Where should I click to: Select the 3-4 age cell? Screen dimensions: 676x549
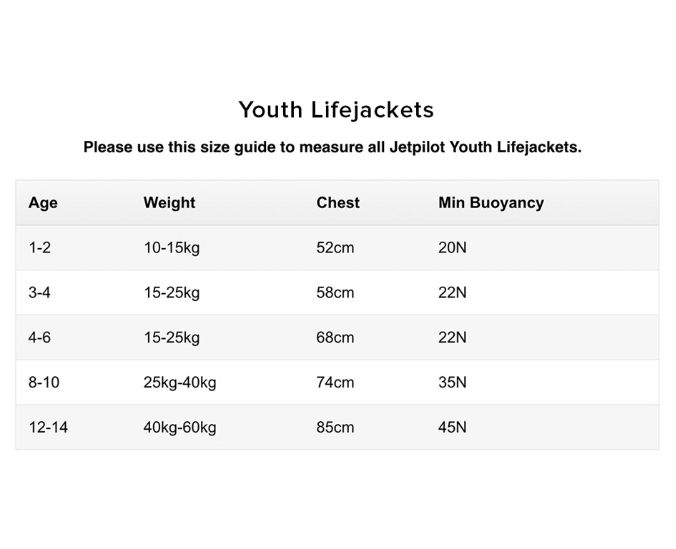tap(40, 293)
